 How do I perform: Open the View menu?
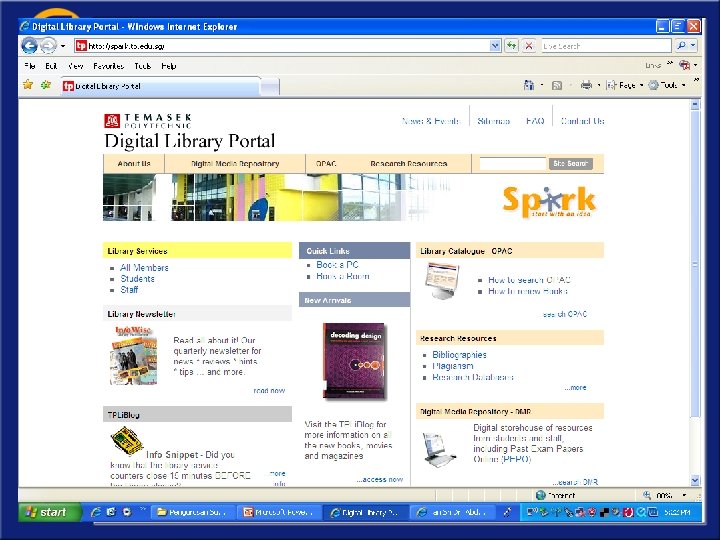[76, 66]
